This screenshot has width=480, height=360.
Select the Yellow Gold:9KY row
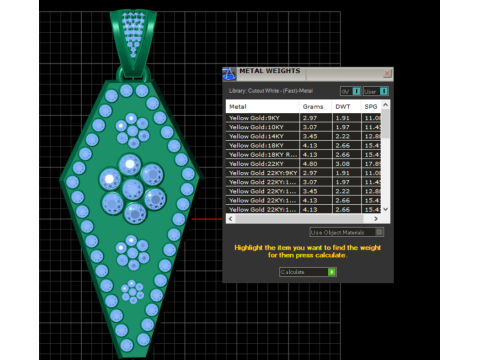[x=303, y=118]
